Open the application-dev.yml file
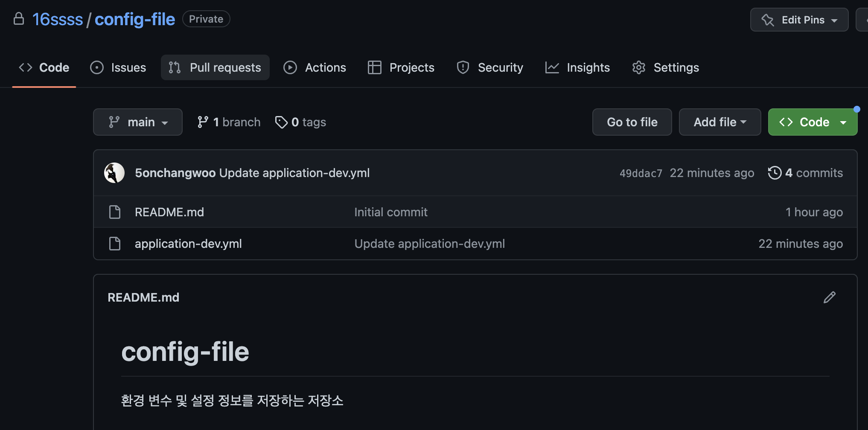 coord(188,244)
